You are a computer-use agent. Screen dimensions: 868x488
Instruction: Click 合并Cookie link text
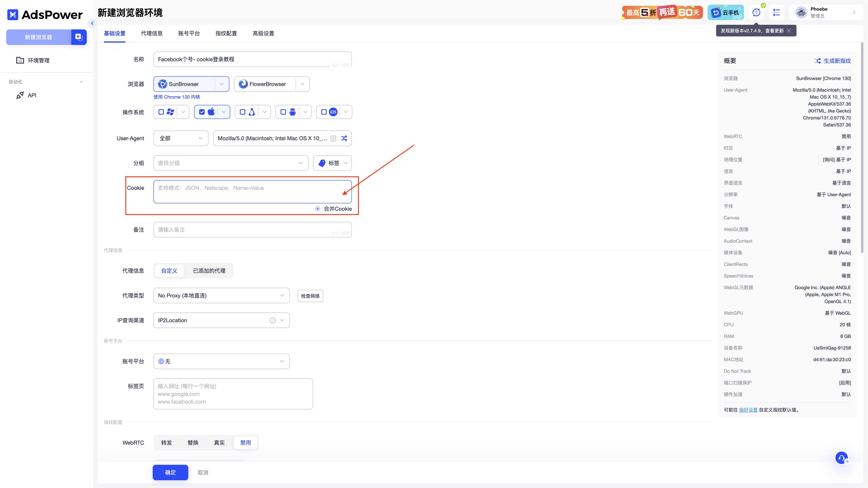338,209
